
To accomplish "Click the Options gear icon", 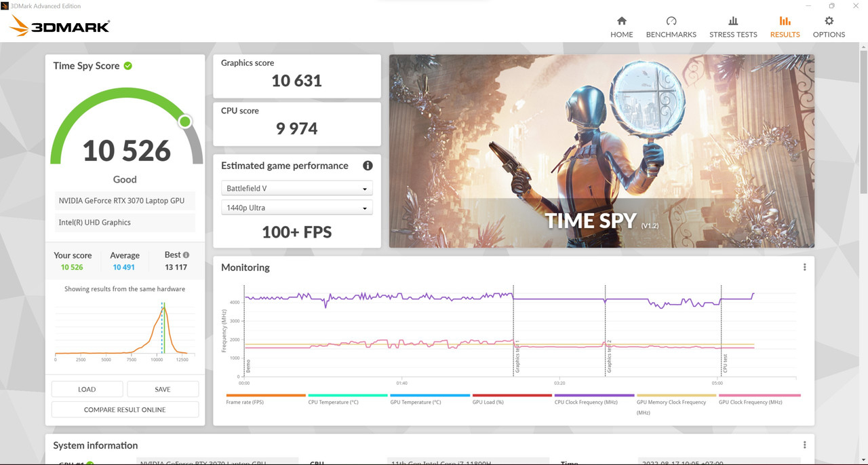I will point(829,21).
